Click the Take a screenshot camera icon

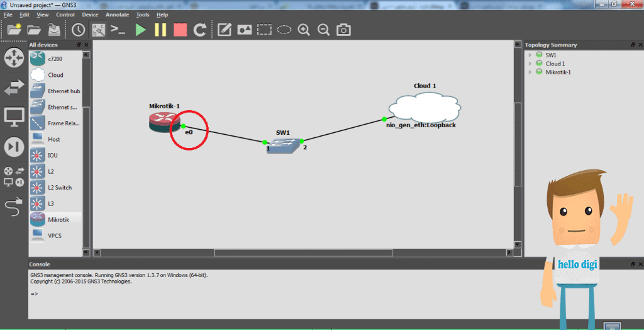[344, 30]
